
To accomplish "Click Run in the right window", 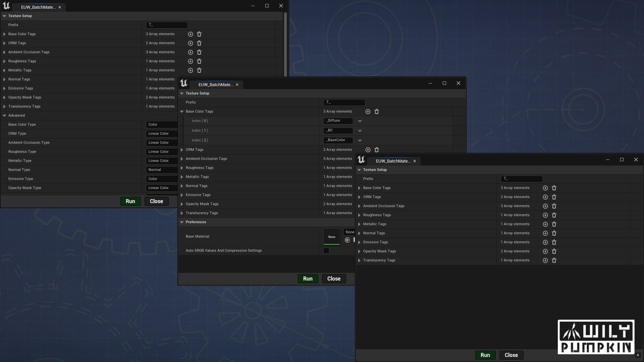I will pos(485,355).
